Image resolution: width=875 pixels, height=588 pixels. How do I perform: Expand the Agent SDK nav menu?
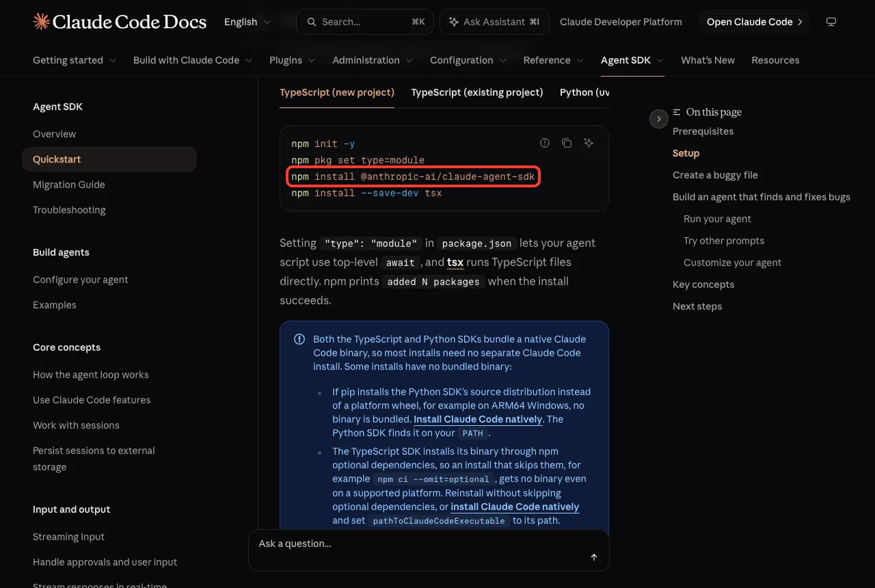click(632, 60)
